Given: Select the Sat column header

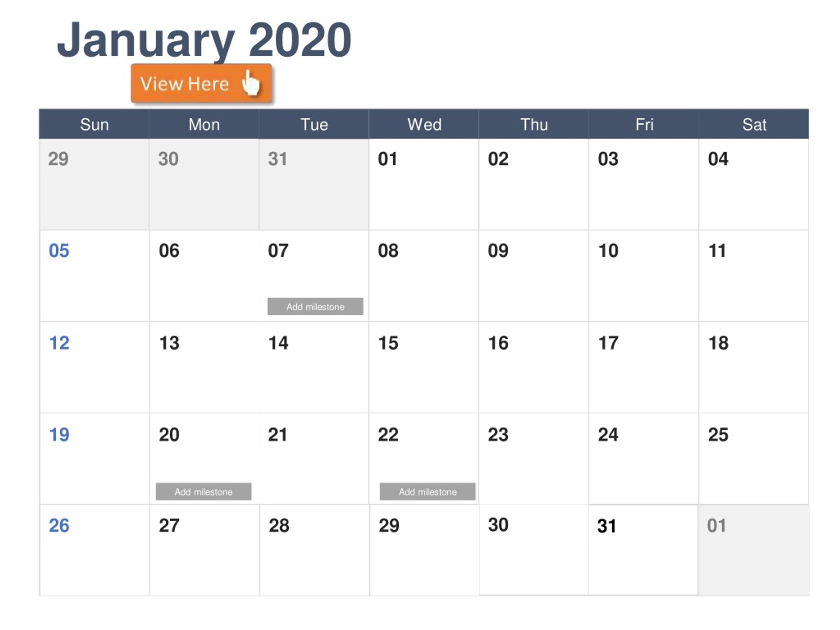Looking at the screenshot, I should pos(754,124).
